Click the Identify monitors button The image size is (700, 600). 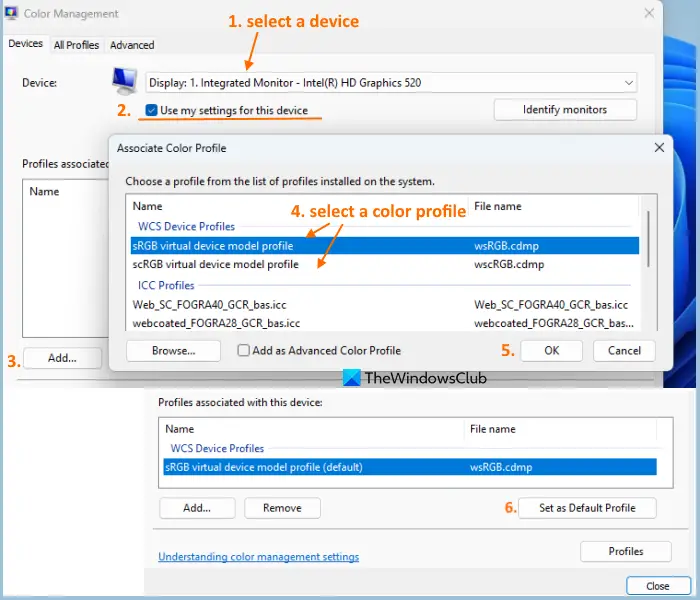(x=565, y=109)
